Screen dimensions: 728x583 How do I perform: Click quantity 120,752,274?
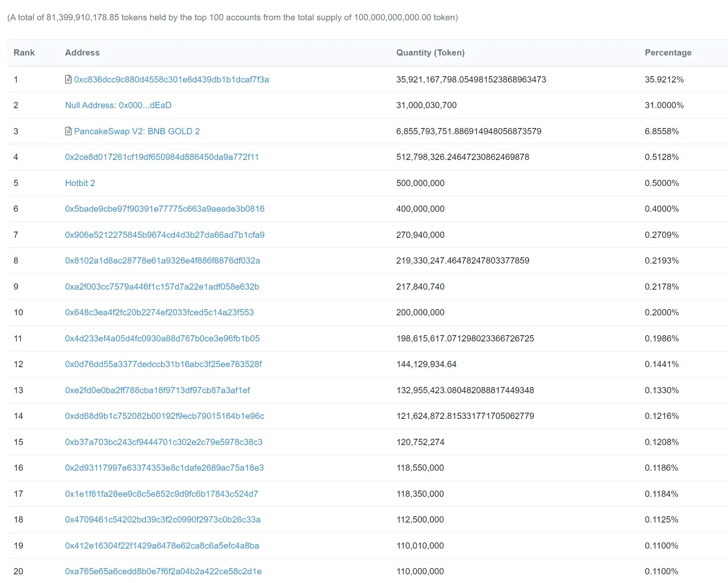(420, 442)
